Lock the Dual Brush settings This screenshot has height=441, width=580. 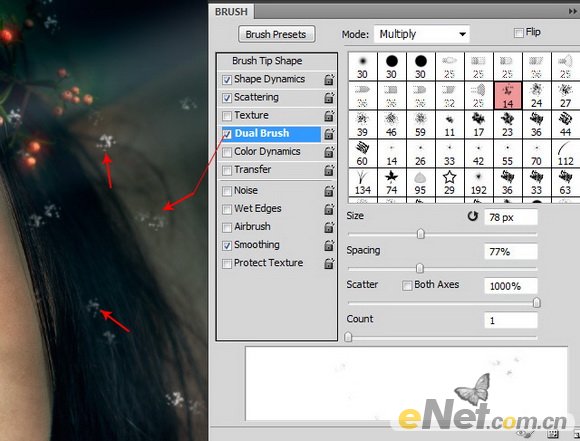pyautogui.click(x=329, y=134)
